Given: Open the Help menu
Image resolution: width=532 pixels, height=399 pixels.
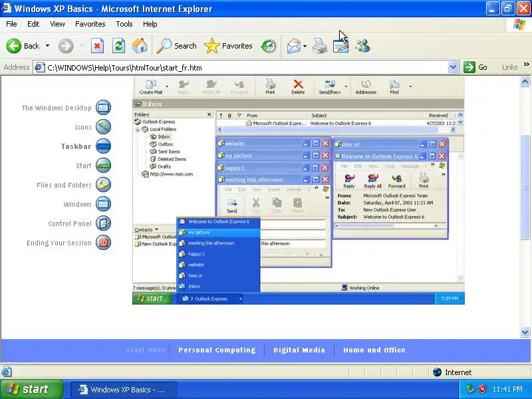Looking at the screenshot, I should click(150, 24).
